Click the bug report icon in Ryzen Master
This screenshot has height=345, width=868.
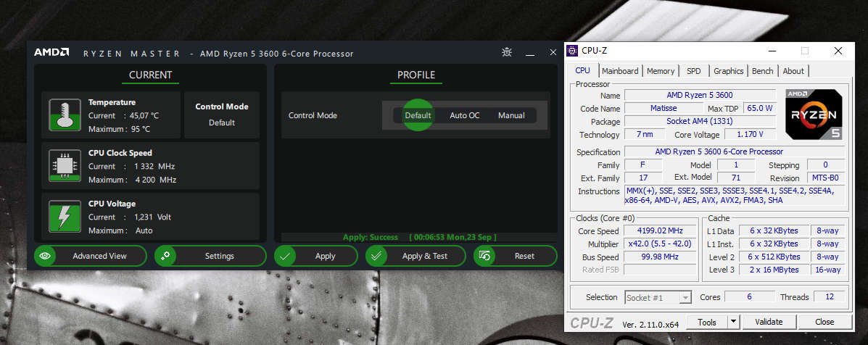click(x=507, y=53)
